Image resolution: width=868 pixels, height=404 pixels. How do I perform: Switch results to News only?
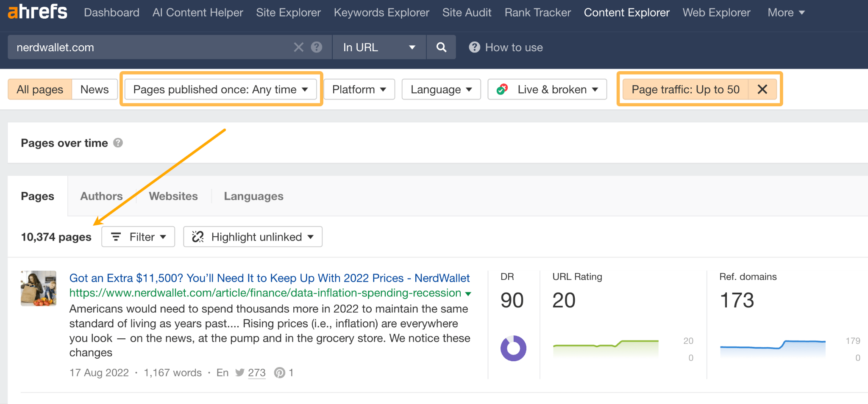tap(94, 89)
